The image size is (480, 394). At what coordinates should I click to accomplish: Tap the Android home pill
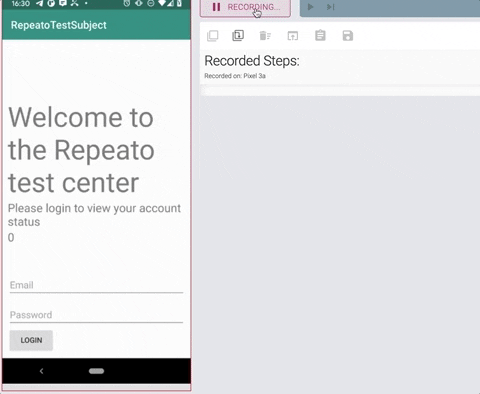click(96, 371)
